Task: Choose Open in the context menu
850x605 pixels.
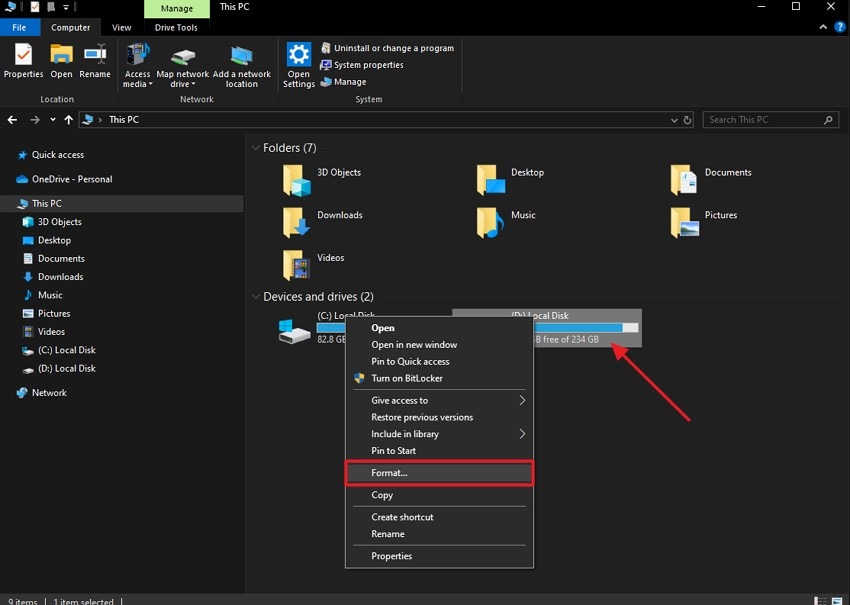Action: [x=439, y=327]
